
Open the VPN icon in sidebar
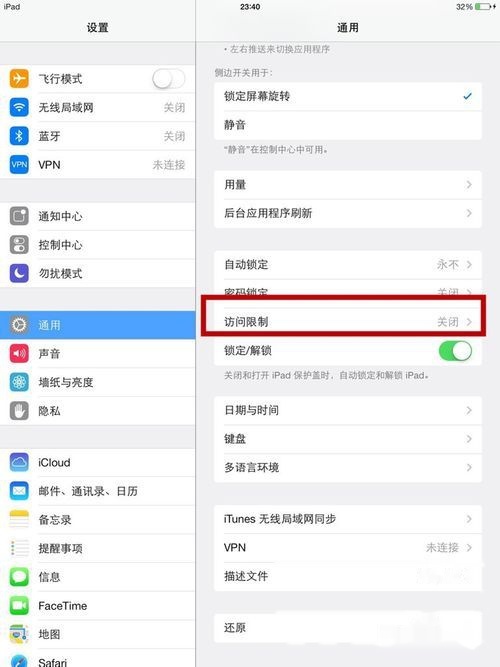(19, 165)
